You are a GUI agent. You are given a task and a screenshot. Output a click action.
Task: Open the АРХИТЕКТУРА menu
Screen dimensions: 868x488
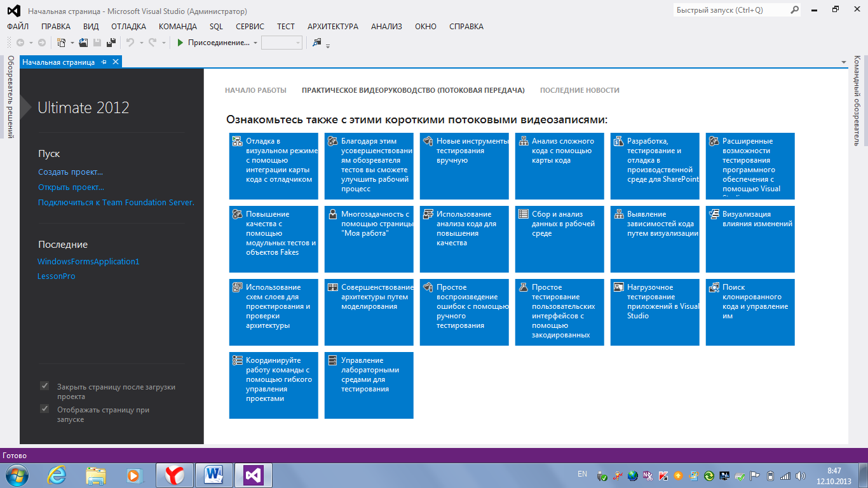coord(332,27)
